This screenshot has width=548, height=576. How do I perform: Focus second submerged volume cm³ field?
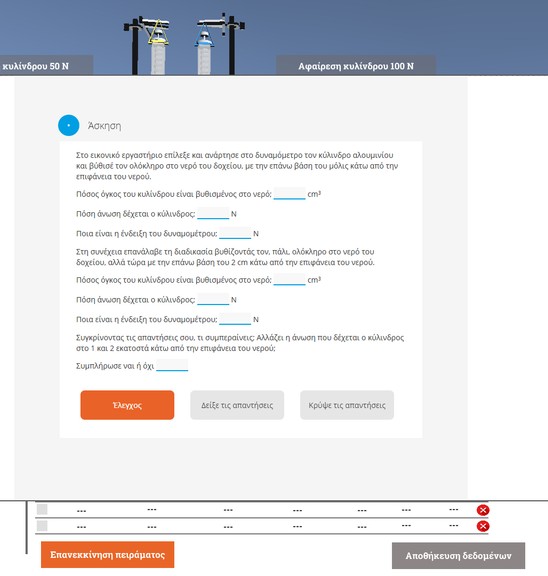point(289,280)
